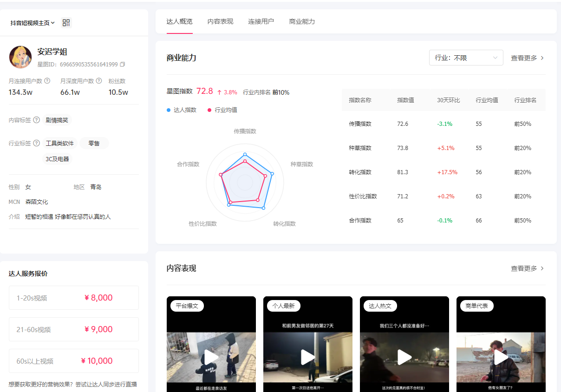Click the 安迟学姐 profile avatar
This screenshot has height=392, width=561.
(x=20, y=57)
